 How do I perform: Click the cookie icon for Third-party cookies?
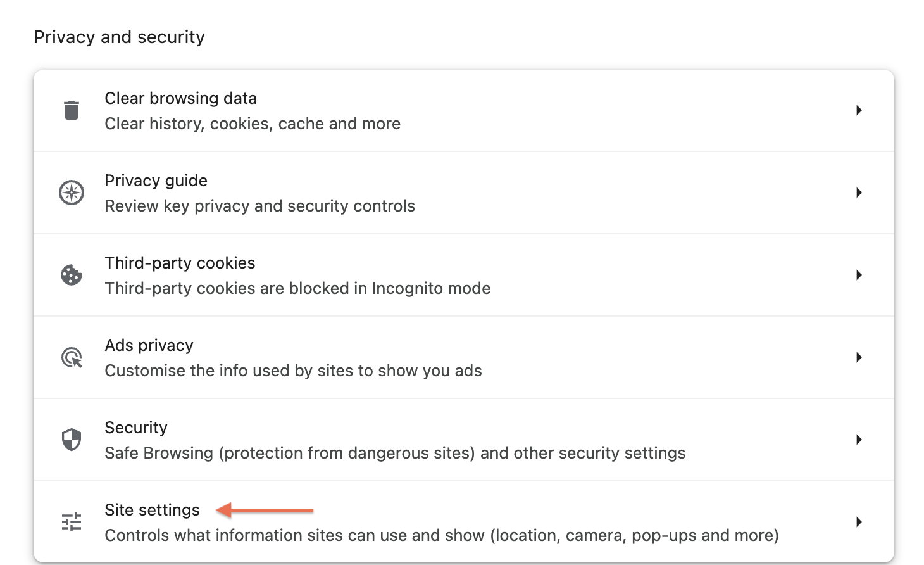[x=72, y=275]
